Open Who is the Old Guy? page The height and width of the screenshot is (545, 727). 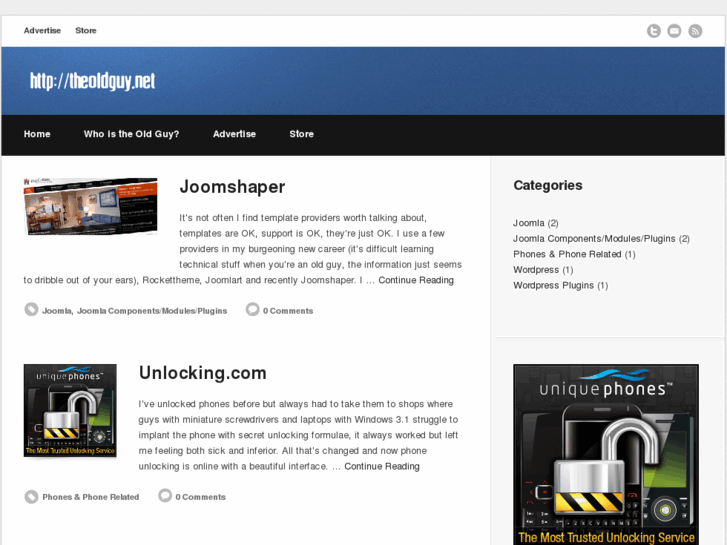click(131, 134)
